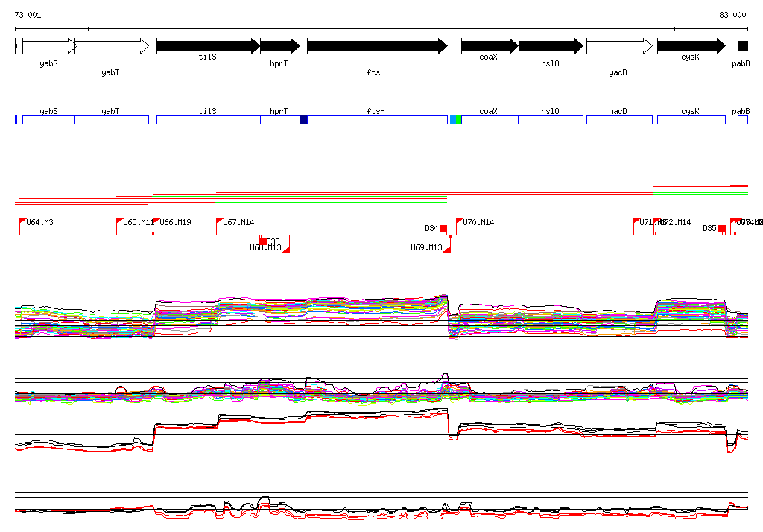Select the U70.M14 red flag marker
Image resolution: width=763 pixels, height=532 pixels.
(460, 223)
